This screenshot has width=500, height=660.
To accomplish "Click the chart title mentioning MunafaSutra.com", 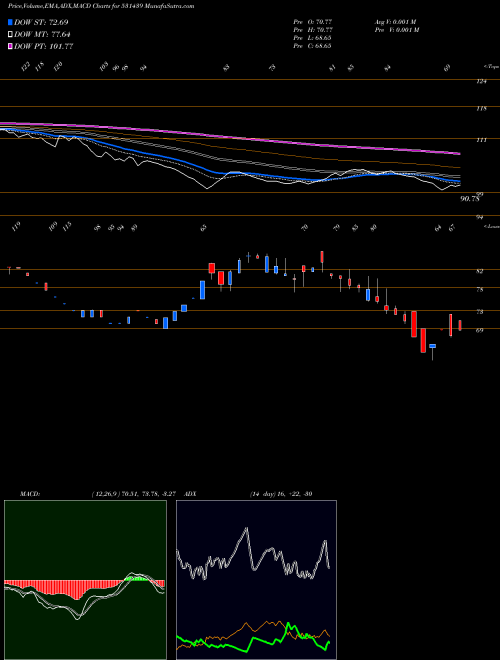I will [x=101, y=6].
